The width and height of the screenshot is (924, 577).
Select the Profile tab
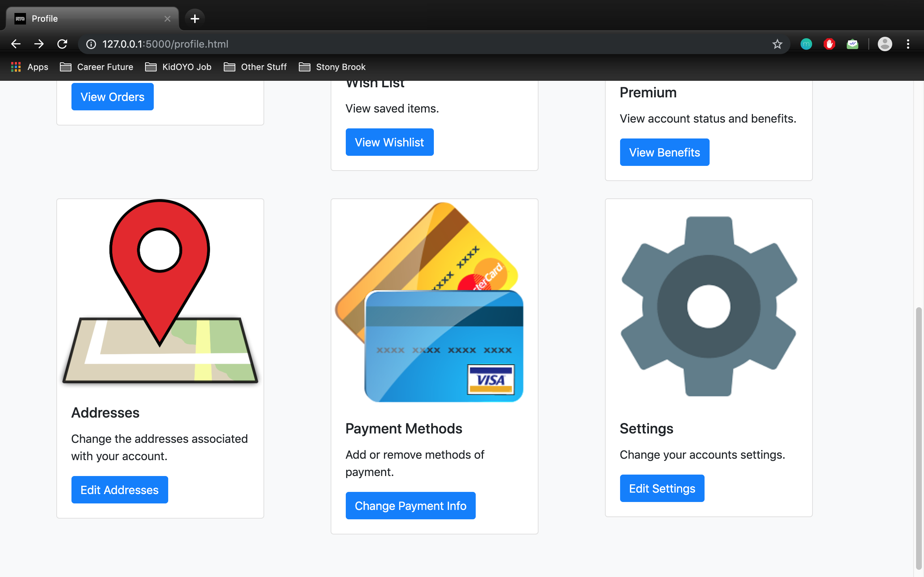[88, 18]
